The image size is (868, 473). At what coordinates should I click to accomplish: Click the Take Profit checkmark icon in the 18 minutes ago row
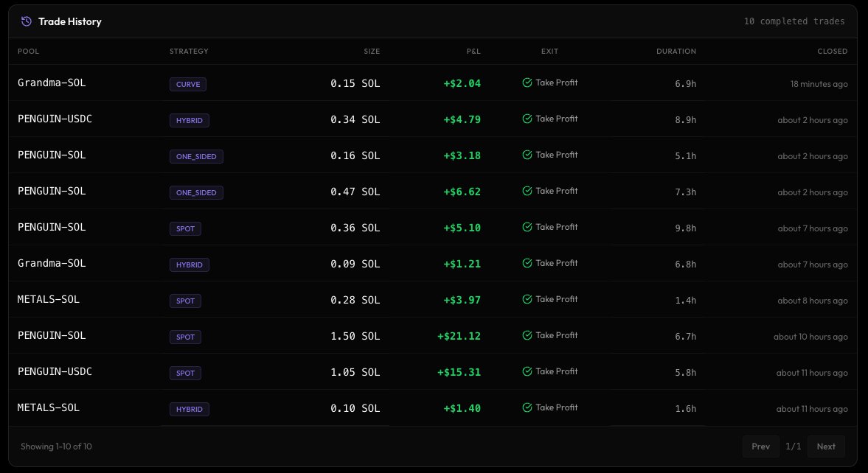click(x=527, y=83)
